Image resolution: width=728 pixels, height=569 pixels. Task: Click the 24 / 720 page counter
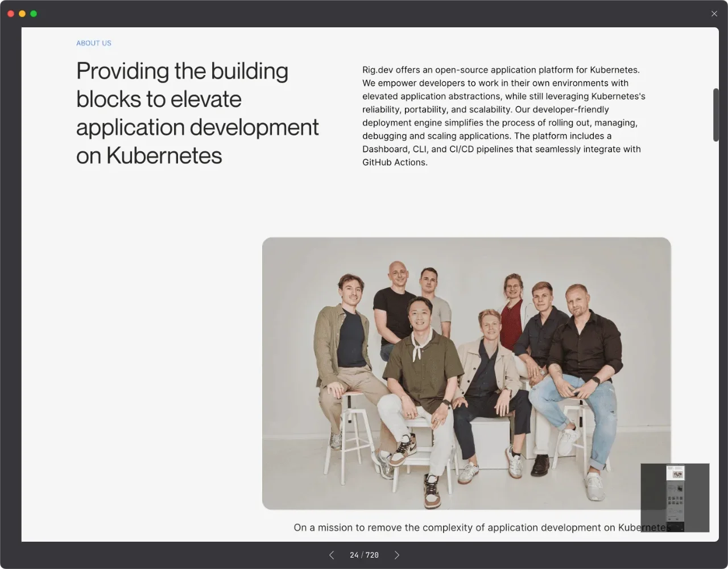click(364, 555)
